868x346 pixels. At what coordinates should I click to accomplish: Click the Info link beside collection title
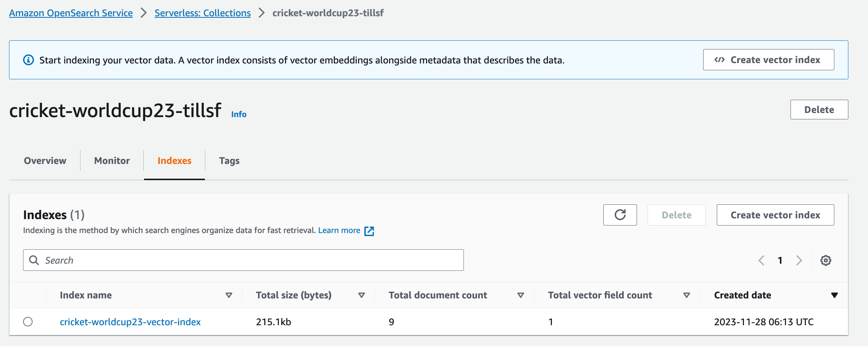(239, 114)
